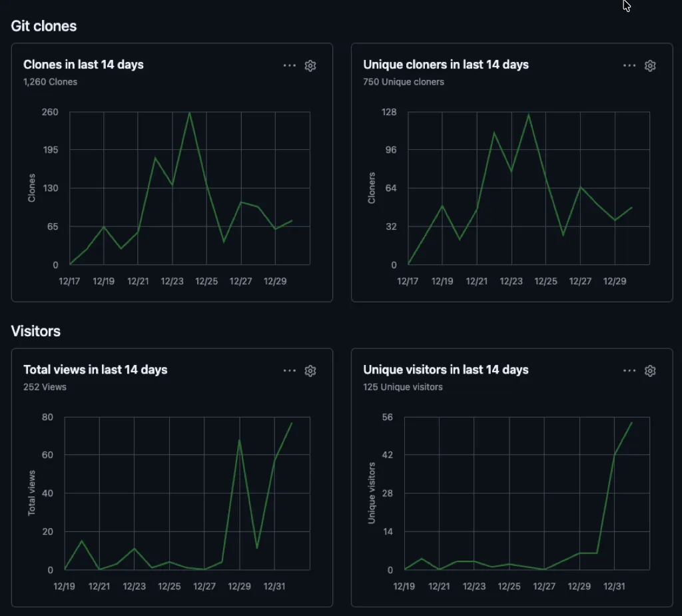
Task: Open the gear settings on Clones chart
Action: tap(310, 65)
